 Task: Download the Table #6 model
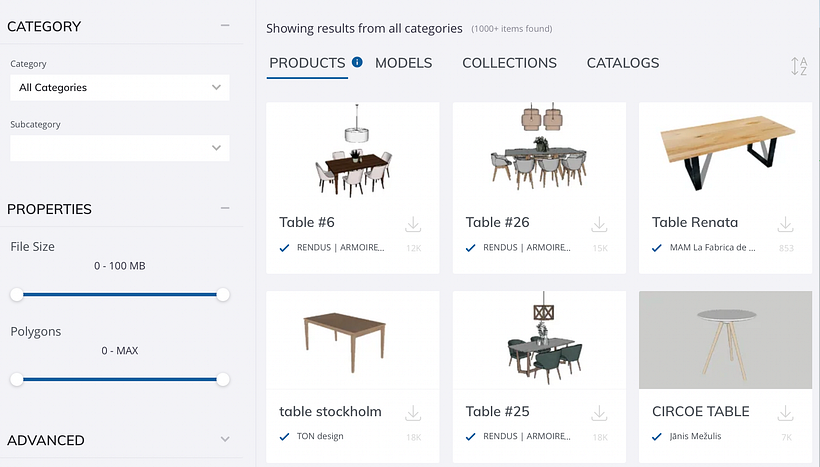click(413, 224)
